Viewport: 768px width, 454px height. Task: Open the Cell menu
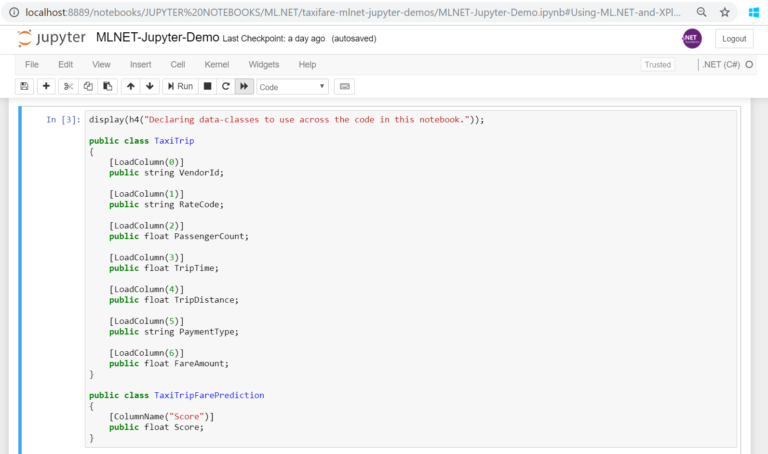tap(178, 65)
